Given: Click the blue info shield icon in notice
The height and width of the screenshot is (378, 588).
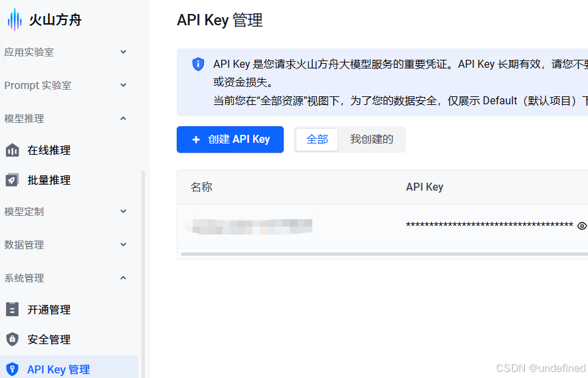Looking at the screenshot, I should point(198,64).
